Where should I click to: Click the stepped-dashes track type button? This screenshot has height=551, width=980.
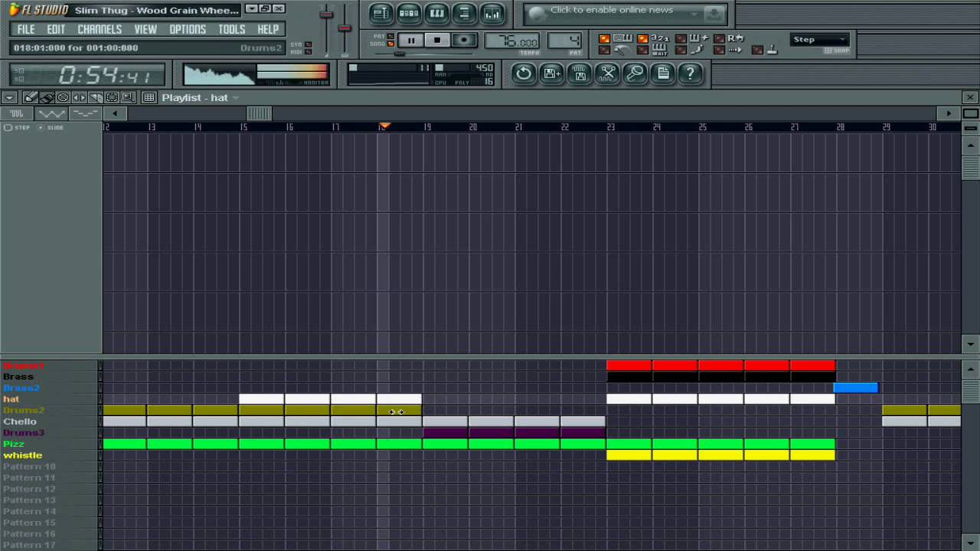coord(85,113)
